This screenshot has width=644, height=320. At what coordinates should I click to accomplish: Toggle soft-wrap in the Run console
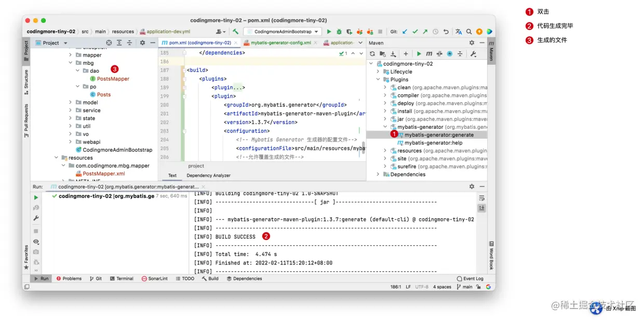tap(482, 198)
